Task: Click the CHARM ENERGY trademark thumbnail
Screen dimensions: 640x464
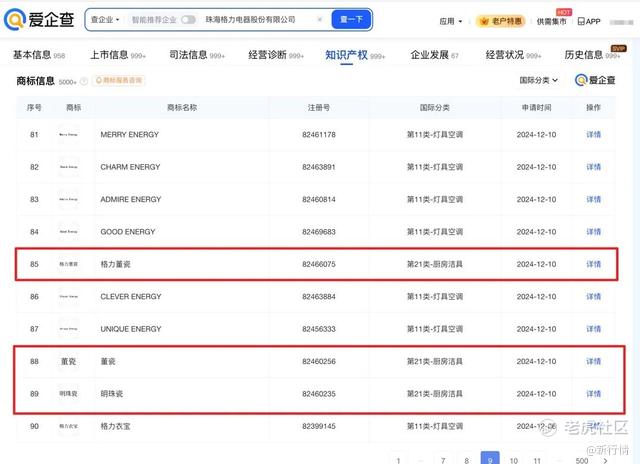Action: point(68,167)
